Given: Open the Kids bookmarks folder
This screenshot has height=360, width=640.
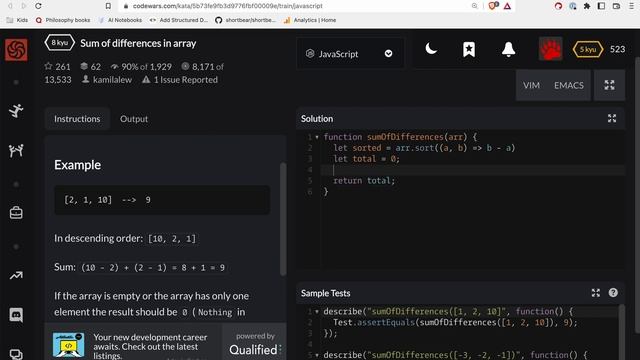Looking at the screenshot, I should click(17, 20).
